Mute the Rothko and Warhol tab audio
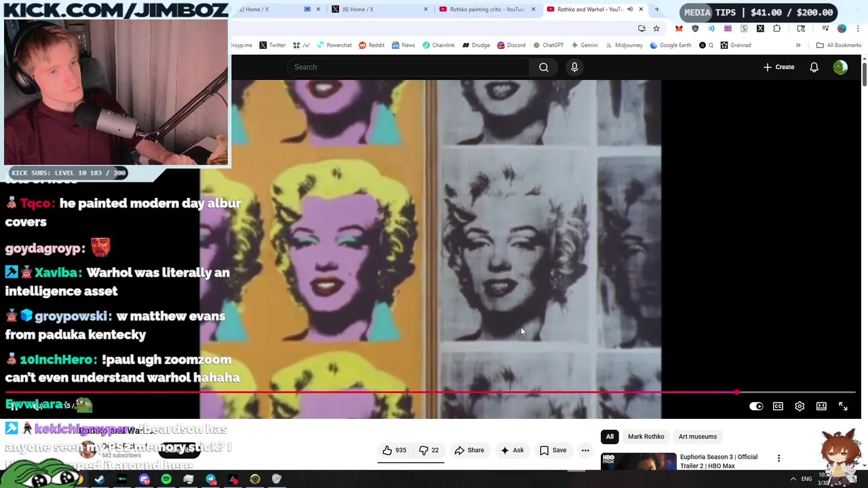 630,9
